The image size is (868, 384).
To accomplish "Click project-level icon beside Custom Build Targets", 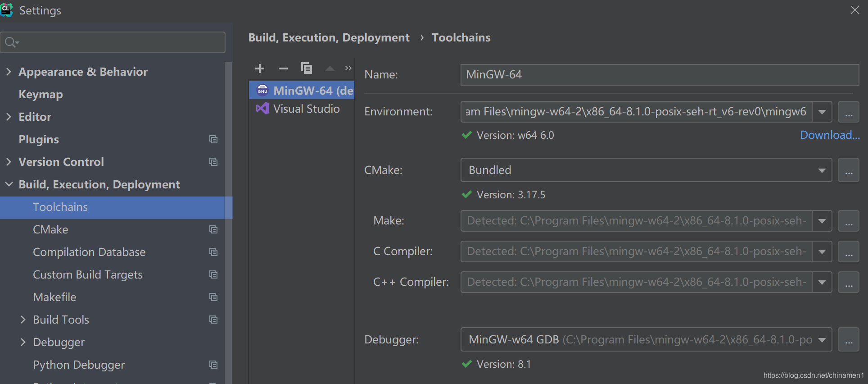I will point(213,274).
